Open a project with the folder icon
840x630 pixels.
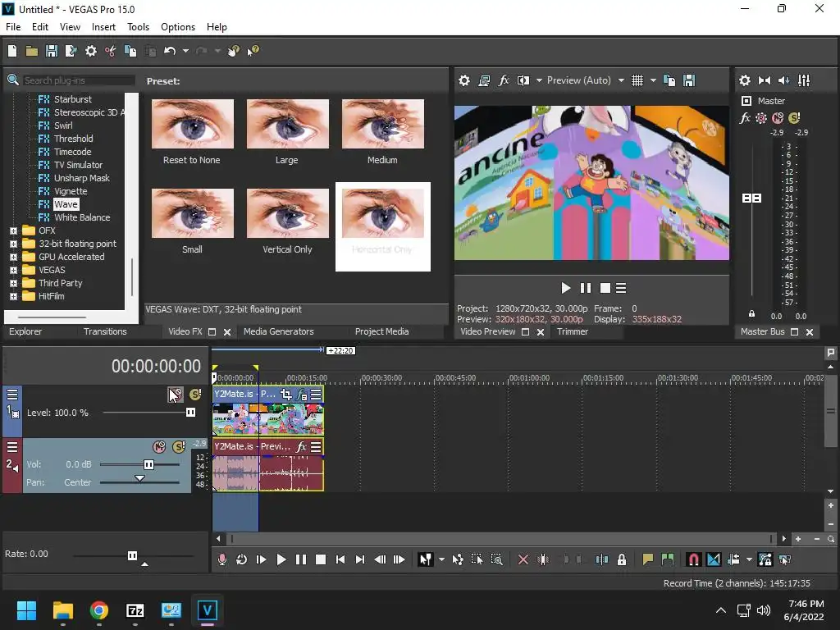(x=32, y=51)
